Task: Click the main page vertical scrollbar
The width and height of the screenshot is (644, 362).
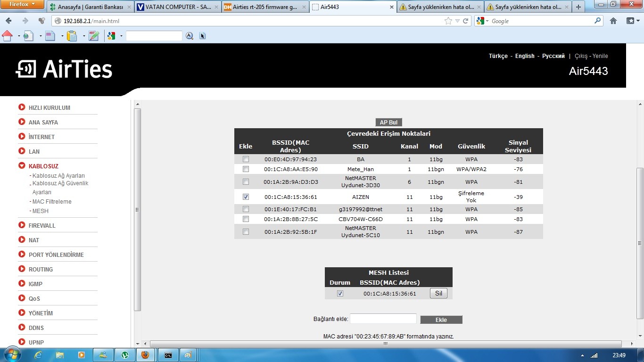Action: point(640,243)
